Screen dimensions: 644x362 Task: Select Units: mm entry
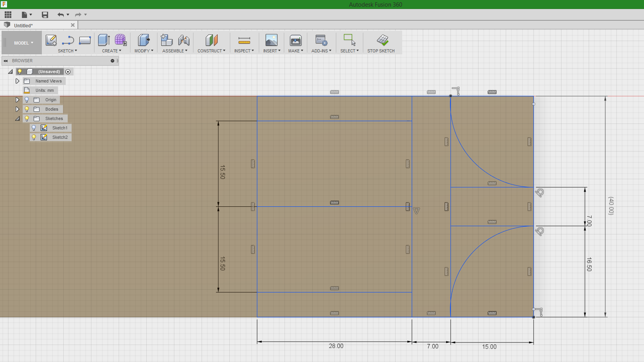45,90
